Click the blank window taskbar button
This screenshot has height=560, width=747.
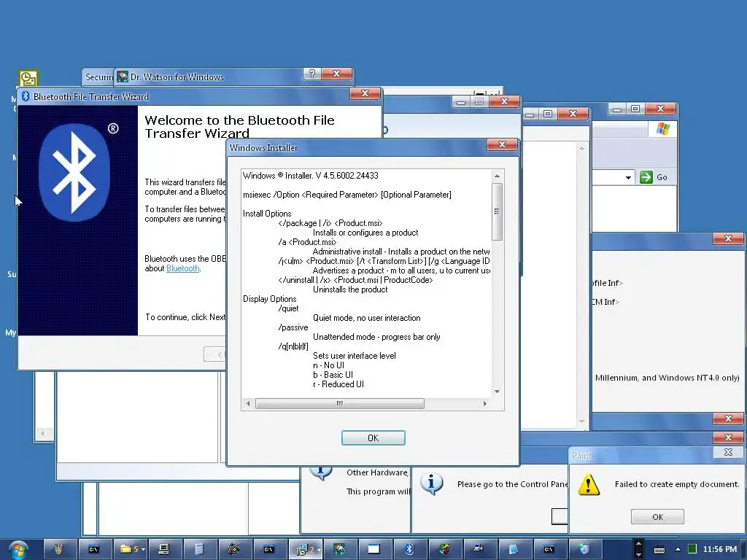[374, 549]
